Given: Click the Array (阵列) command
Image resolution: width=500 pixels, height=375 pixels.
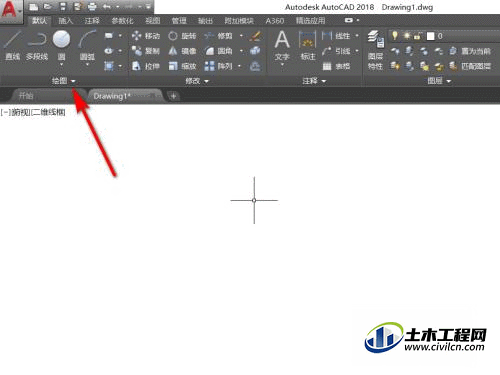Looking at the screenshot, I should 218,66.
